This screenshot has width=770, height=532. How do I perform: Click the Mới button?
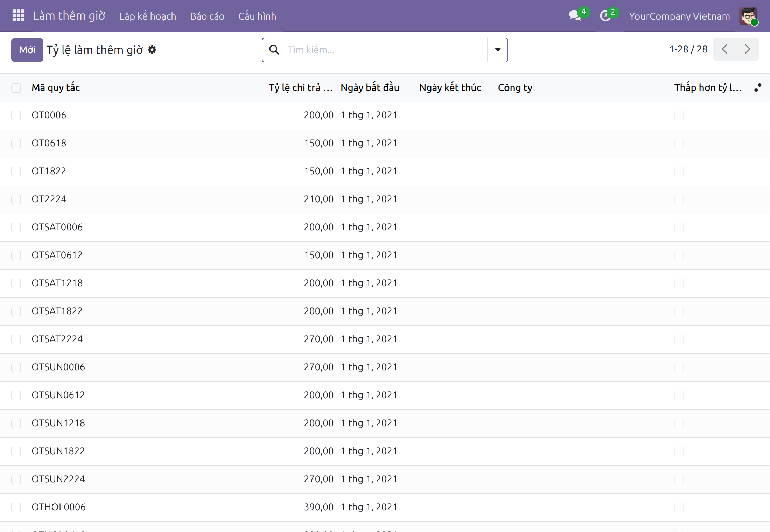(x=27, y=50)
